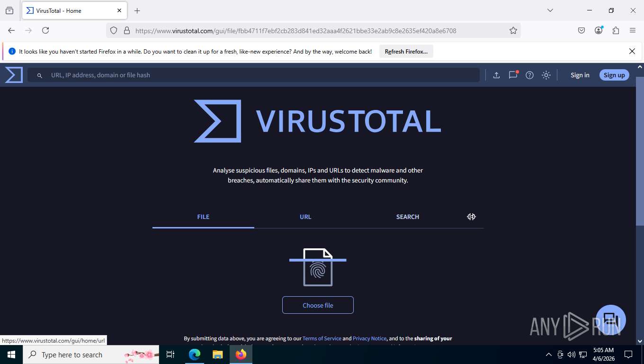The width and height of the screenshot is (644, 364).
Task: Click the Sign up button
Action: coord(614,75)
